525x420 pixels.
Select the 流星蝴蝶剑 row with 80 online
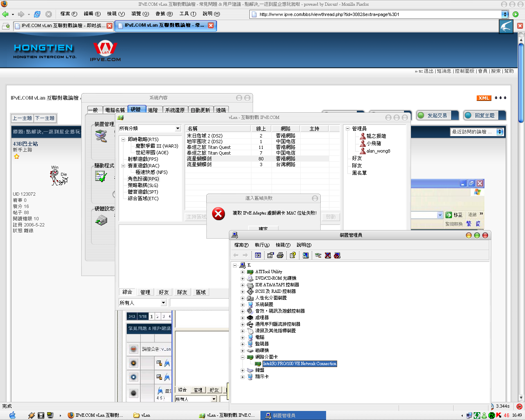point(263,159)
